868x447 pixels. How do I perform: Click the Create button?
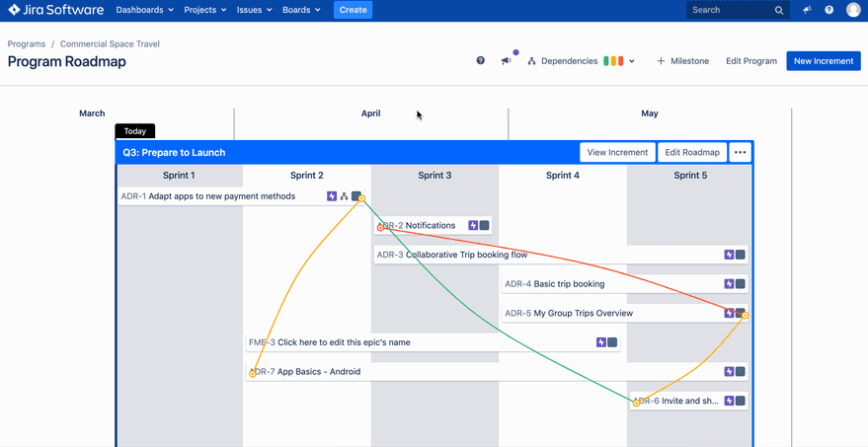[354, 10]
